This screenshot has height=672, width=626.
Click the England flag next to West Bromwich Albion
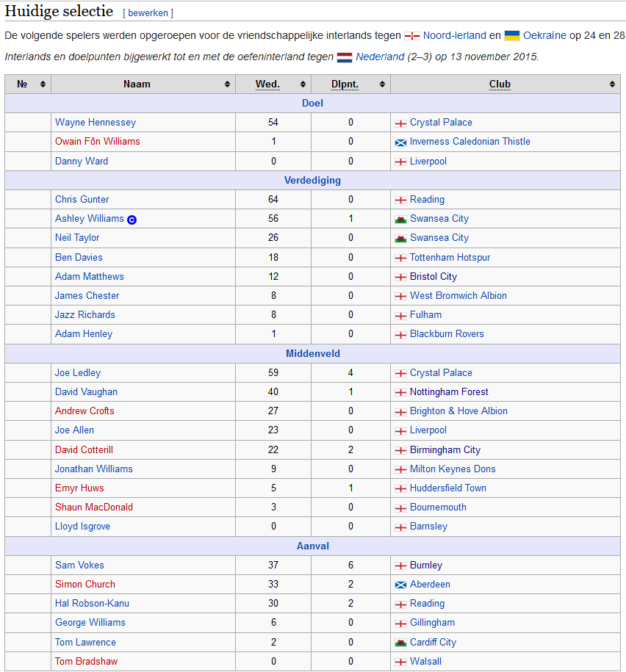point(400,296)
